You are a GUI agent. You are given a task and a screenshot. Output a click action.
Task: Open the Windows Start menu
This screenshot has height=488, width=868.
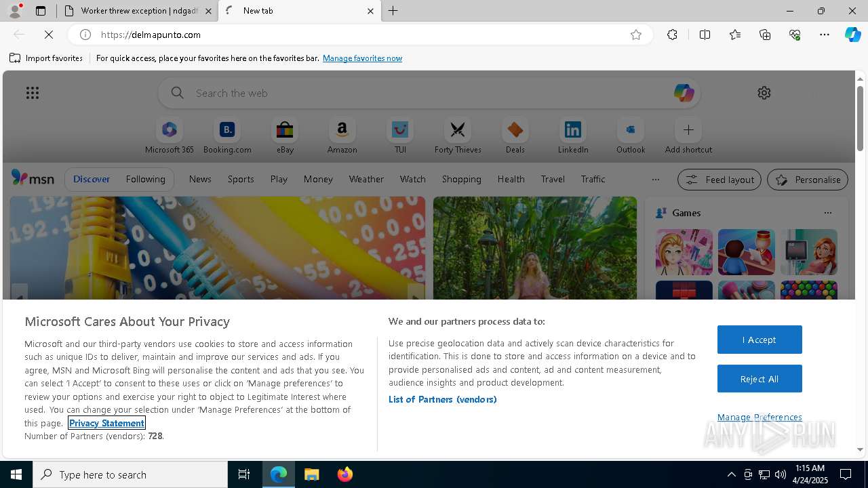[x=16, y=474]
